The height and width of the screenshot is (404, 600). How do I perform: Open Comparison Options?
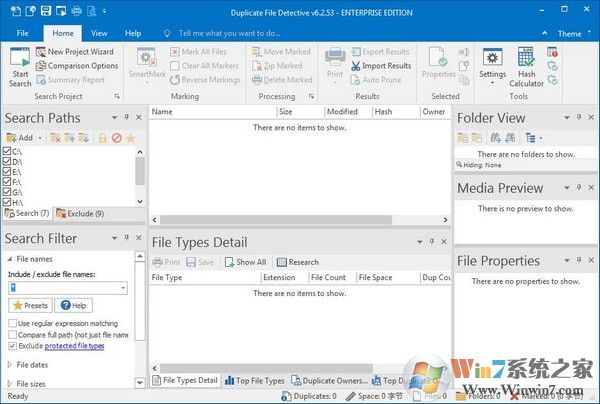(x=76, y=66)
